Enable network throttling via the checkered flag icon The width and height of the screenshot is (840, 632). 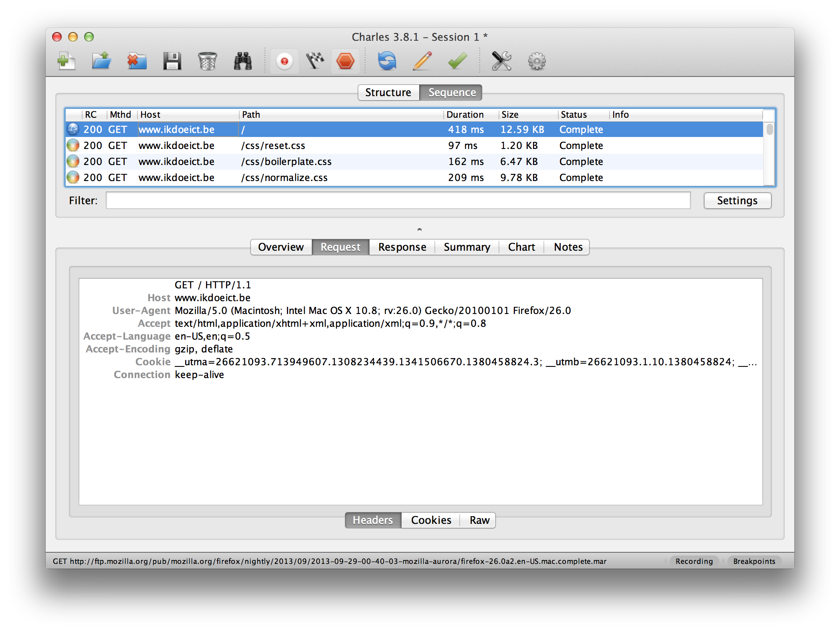tap(315, 61)
